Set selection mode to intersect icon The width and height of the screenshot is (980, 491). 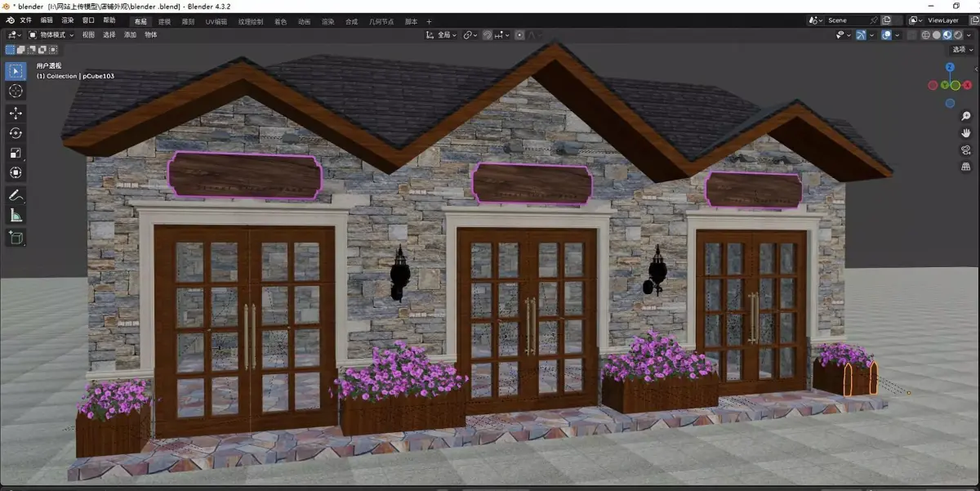53,49
